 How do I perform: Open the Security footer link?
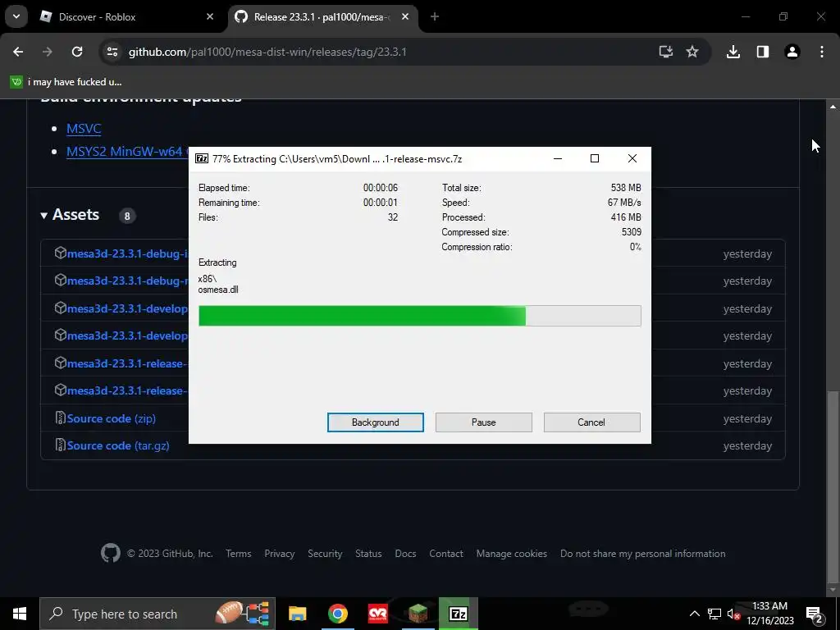[325, 554]
